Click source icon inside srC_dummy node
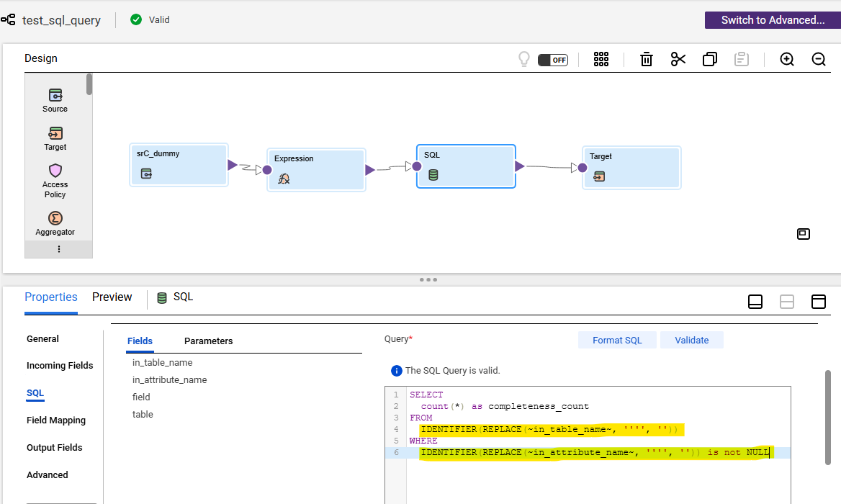The height and width of the screenshot is (504, 841). click(146, 174)
